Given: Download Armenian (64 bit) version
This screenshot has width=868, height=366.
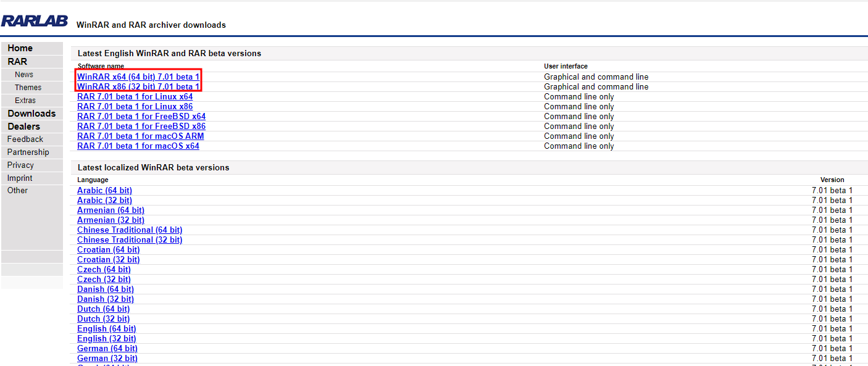Looking at the screenshot, I should click(111, 210).
